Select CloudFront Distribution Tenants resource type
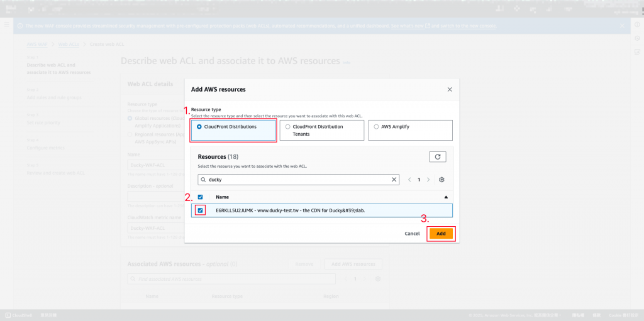This screenshot has height=321, width=644. tap(321, 131)
